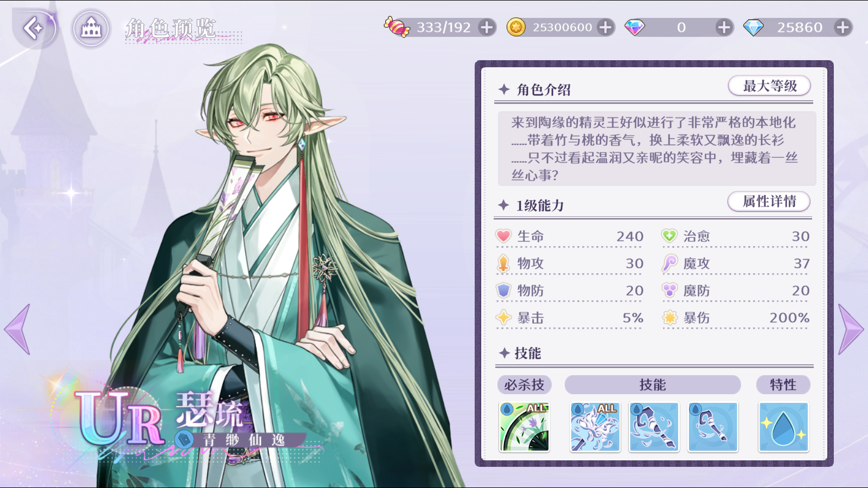Add more candy stamina with plus
The width and height of the screenshot is (868, 488).
[487, 27]
